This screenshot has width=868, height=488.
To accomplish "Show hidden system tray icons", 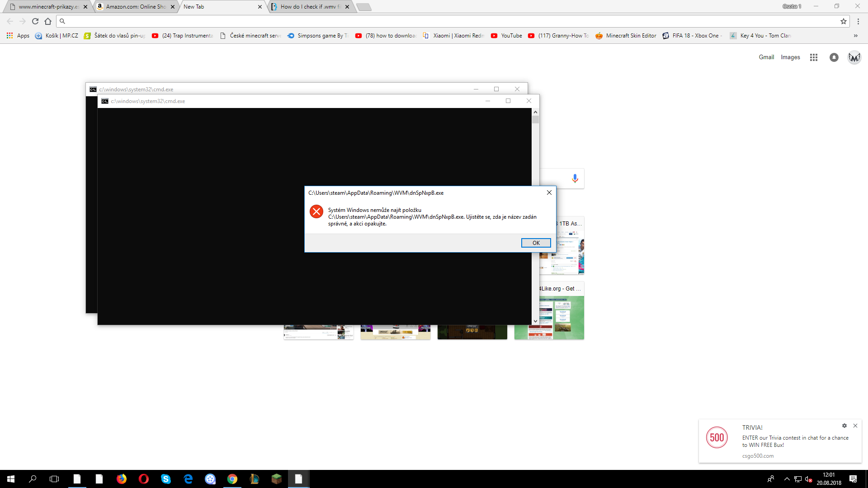I will (x=787, y=479).
